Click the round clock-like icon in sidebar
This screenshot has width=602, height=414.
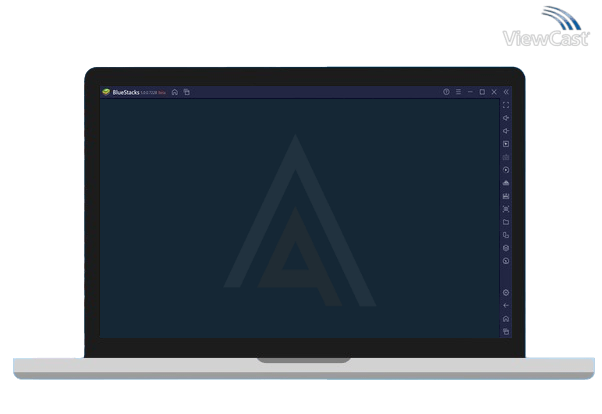coord(506,261)
